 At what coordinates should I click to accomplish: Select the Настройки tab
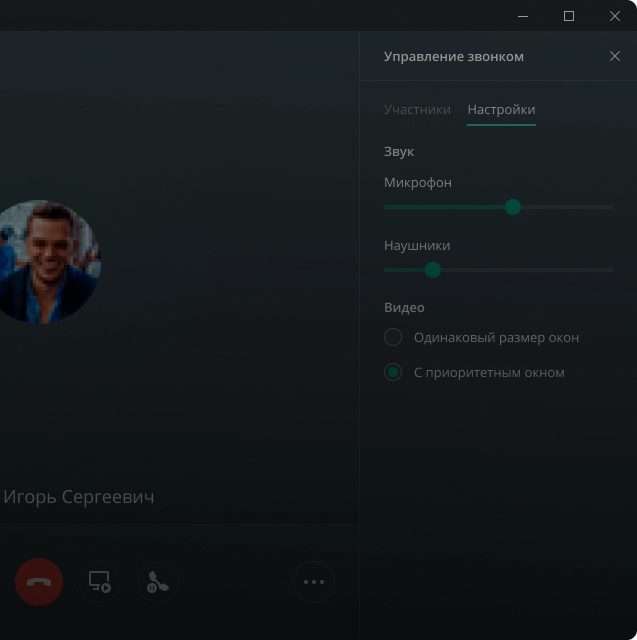(501, 109)
